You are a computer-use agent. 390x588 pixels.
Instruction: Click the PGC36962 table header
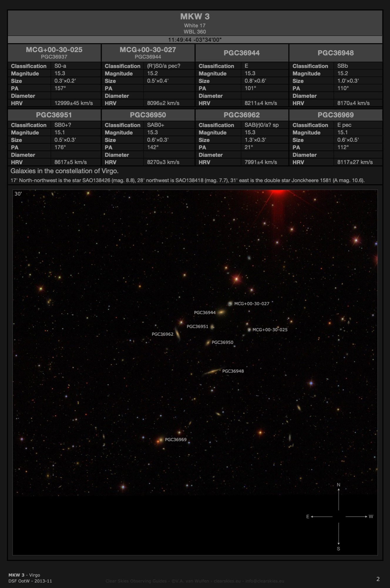tap(241, 115)
